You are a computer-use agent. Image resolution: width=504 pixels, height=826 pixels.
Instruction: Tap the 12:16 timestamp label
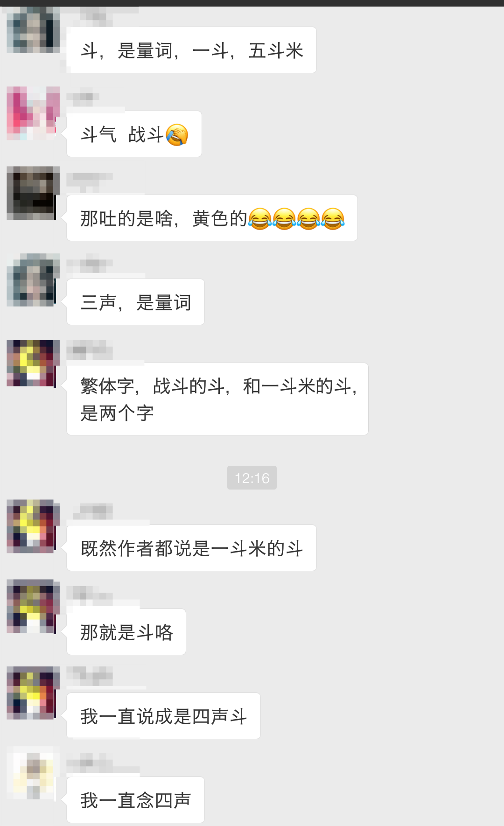coord(252,477)
